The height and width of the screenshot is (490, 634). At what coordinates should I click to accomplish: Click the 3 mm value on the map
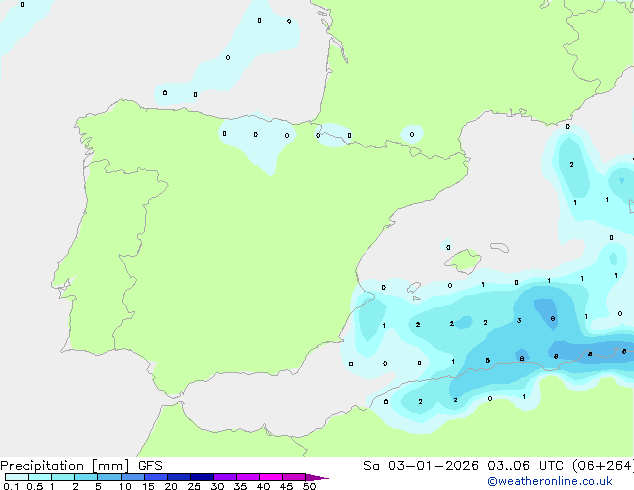[x=519, y=321]
